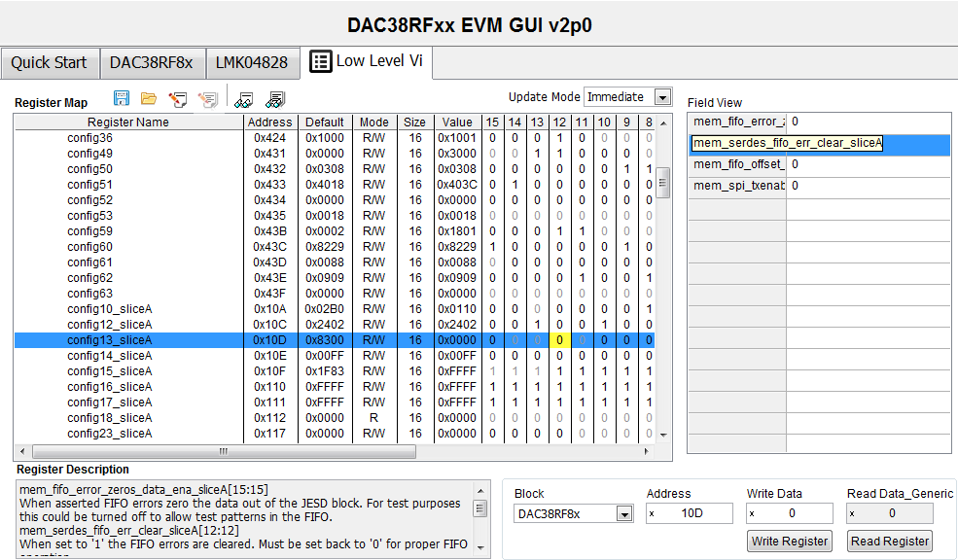
Task: Click Register Description scroll up arrow
Action: [x=480, y=491]
